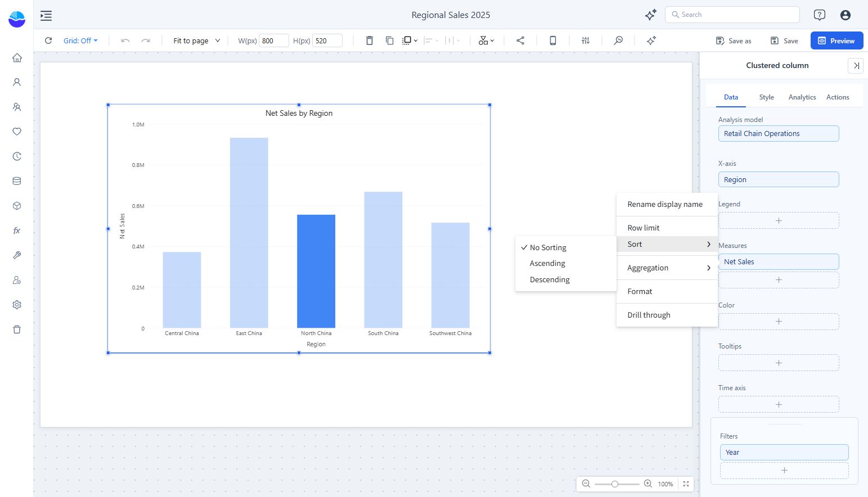Open the user account avatar icon in the header
This screenshot has height=497, width=868.
845,15
